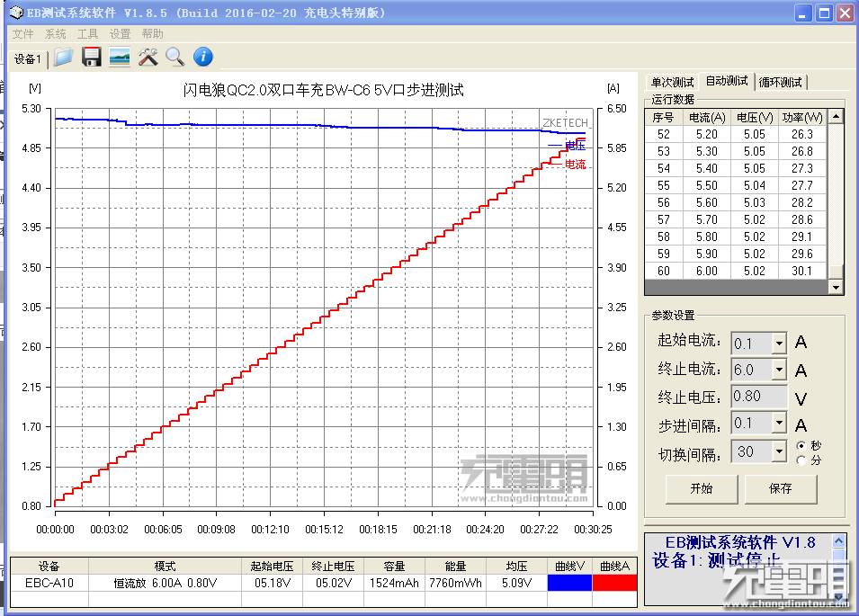The image size is (859, 616).
Task: Expand the 步进间隔 dropdown
Action: [779, 423]
